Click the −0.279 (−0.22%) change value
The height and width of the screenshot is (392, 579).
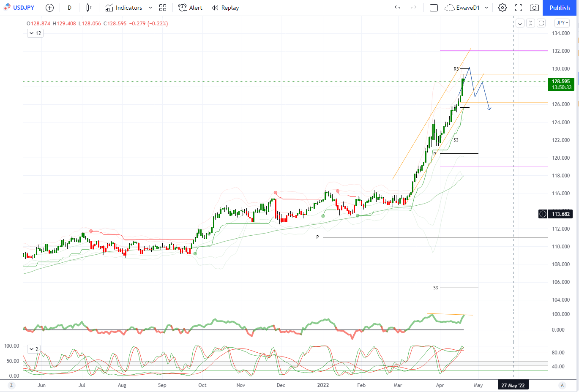point(148,24)
